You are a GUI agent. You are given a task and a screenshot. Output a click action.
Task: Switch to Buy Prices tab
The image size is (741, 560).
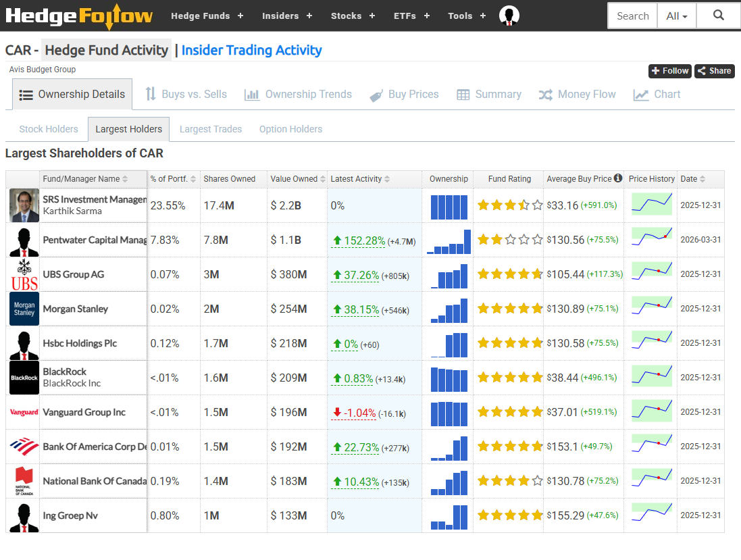coord(404,94)
